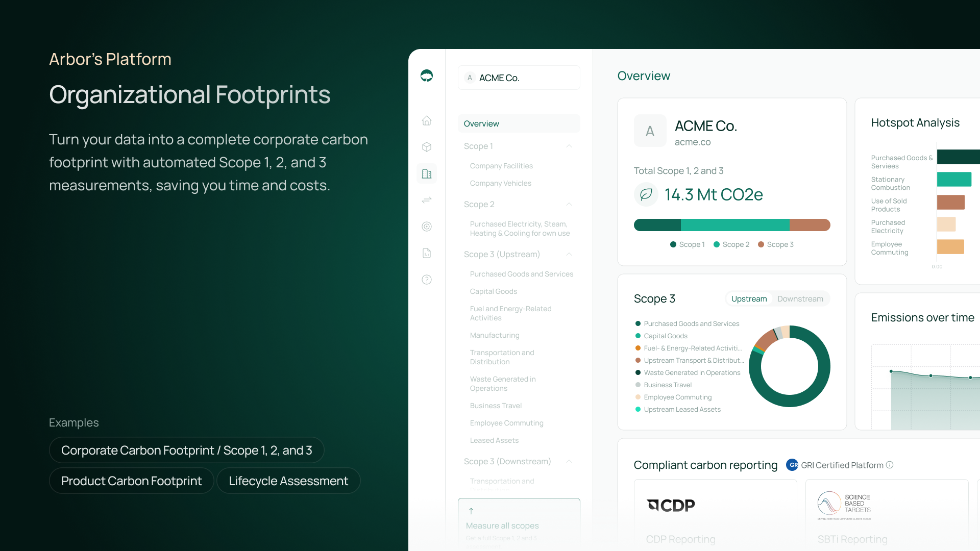The image size is (980, 551).
Task: Click the report document icon in sidebar
Action: 427,253
